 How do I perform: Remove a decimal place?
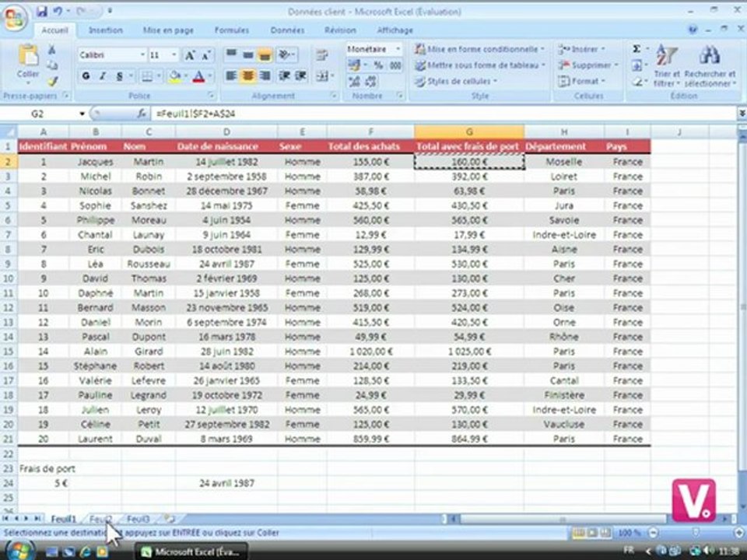pos(370,82)
